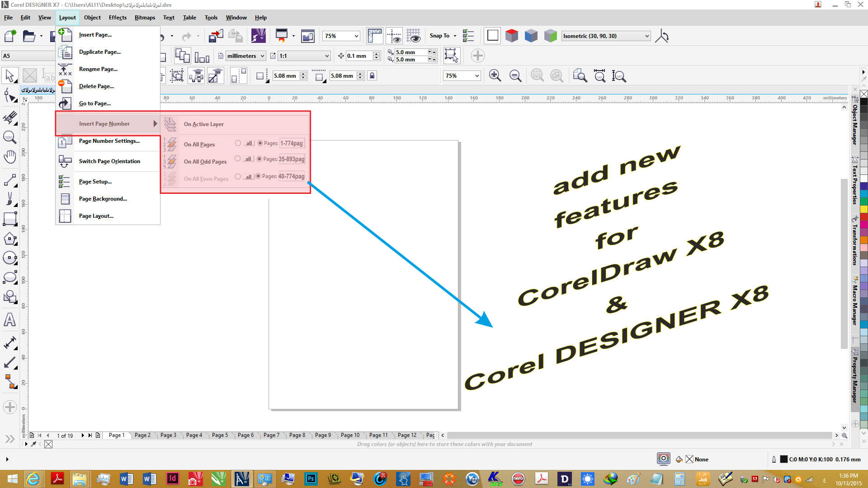Click the blue cube projection icon
This screenshot has width=868, height=488.
click(x=531, y=36)
